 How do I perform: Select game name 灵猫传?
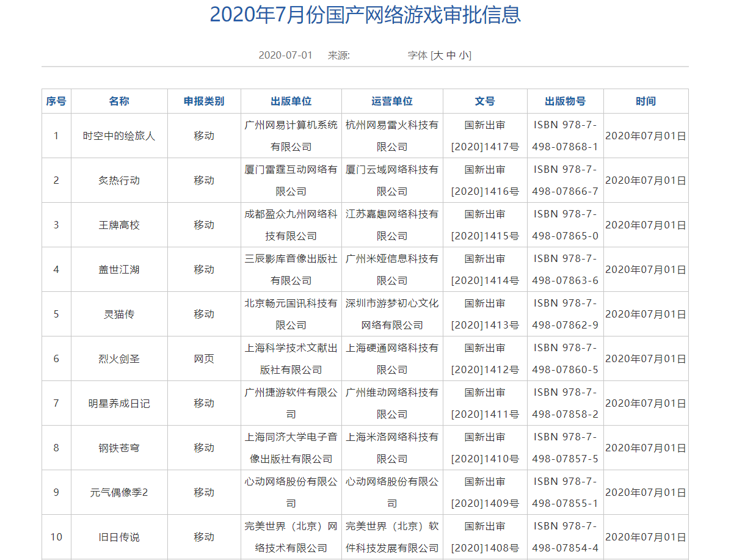[119, 314]
